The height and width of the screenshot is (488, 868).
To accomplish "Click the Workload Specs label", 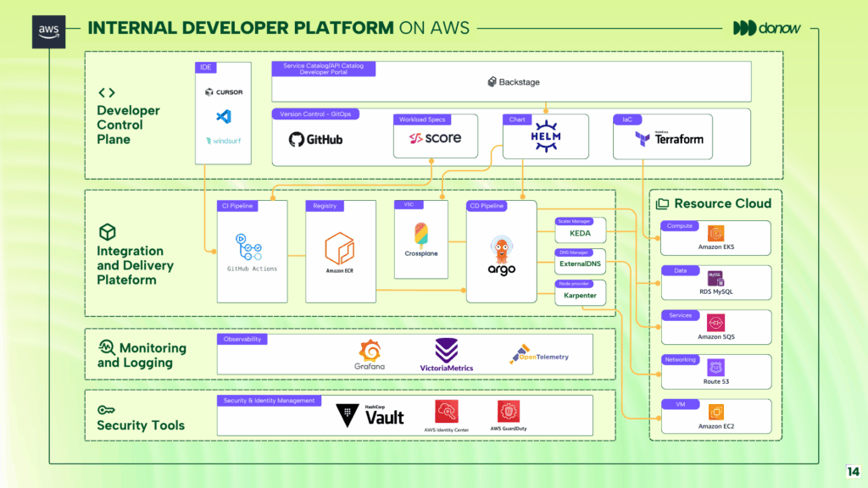I will (x=422, y=119).
